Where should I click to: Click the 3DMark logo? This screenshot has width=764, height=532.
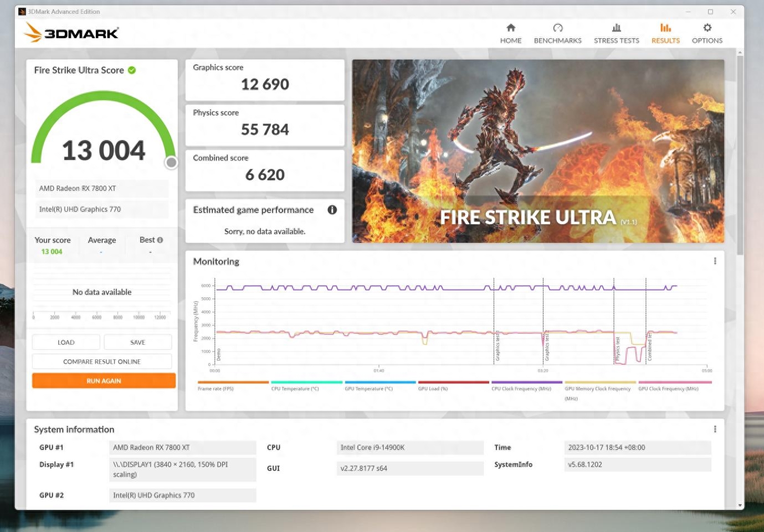71,33
